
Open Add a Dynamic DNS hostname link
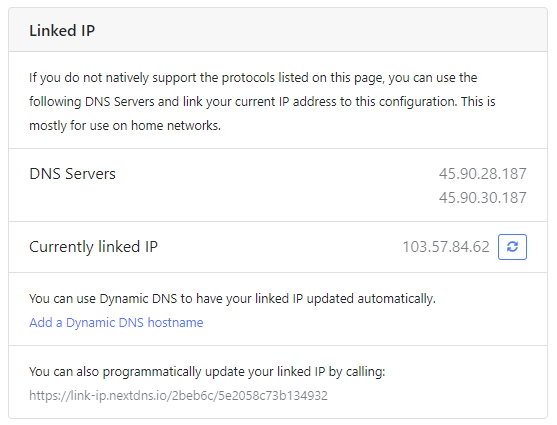116,323
